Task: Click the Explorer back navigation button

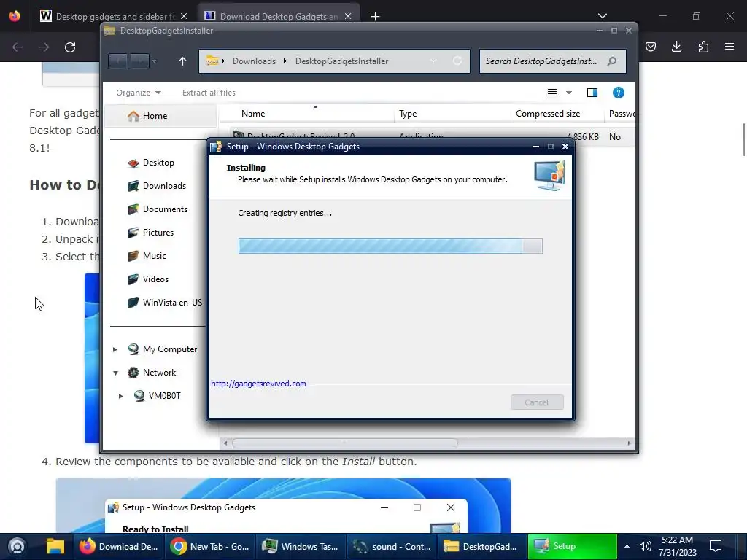Action: pyautogui.click(x=117, y=61)
